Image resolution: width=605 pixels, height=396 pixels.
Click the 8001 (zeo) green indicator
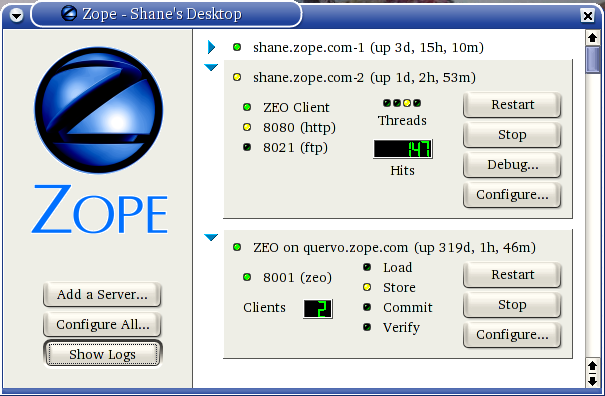tap(247, 277)
